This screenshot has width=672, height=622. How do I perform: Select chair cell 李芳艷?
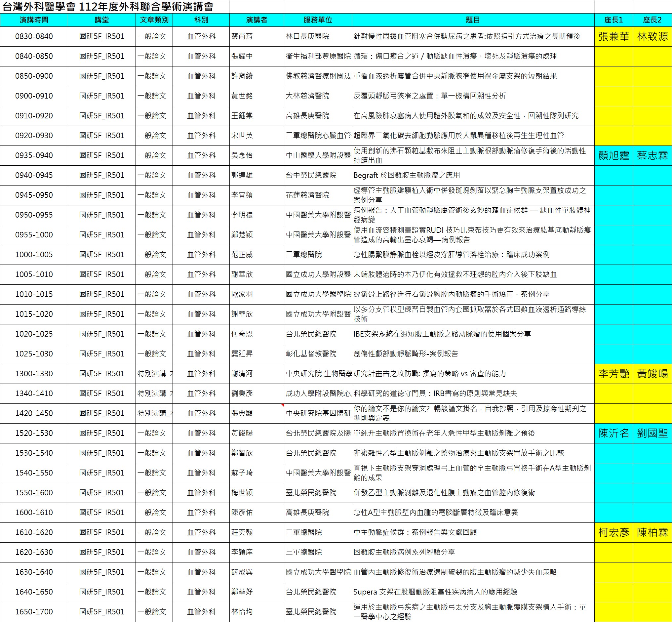click(x=614, y=374)
